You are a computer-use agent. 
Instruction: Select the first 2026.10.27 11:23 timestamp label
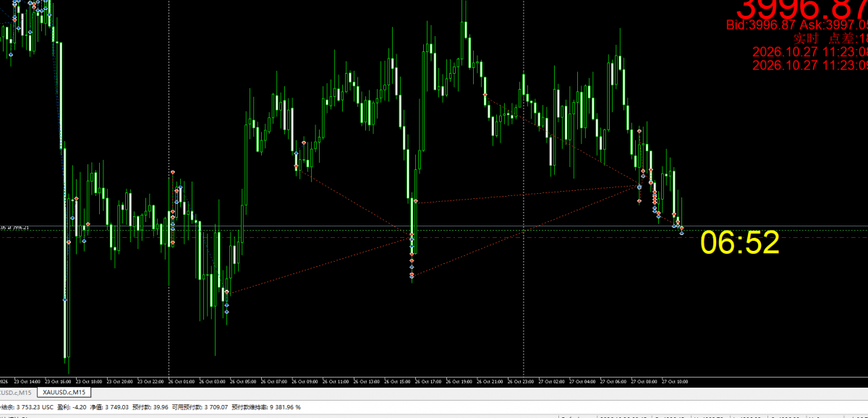click(x=809, y=52)
